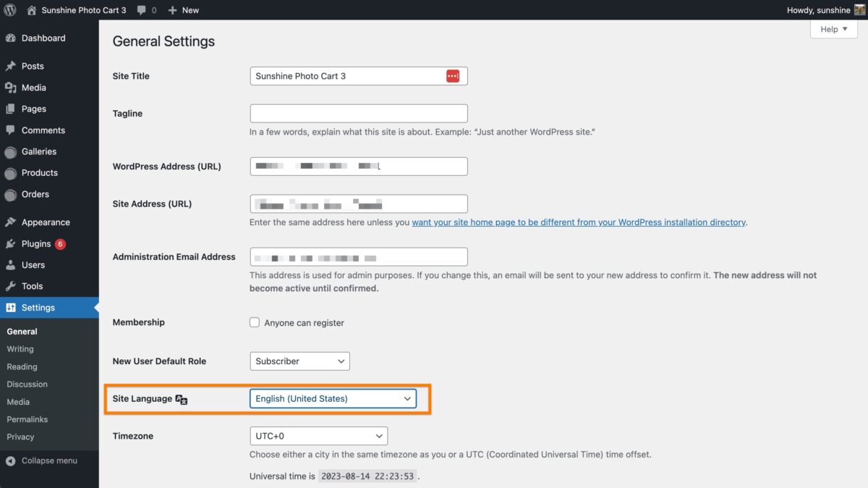Click the red password manager icon in Site Title
868x488 pixels.
pyautogui.click(x=453, y=76)
